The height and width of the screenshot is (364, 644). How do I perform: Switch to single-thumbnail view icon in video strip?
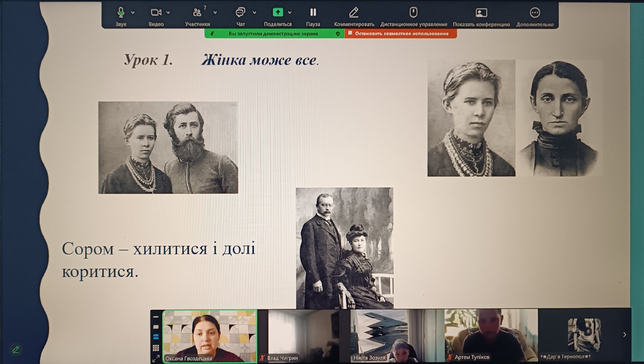click(156, 327)
